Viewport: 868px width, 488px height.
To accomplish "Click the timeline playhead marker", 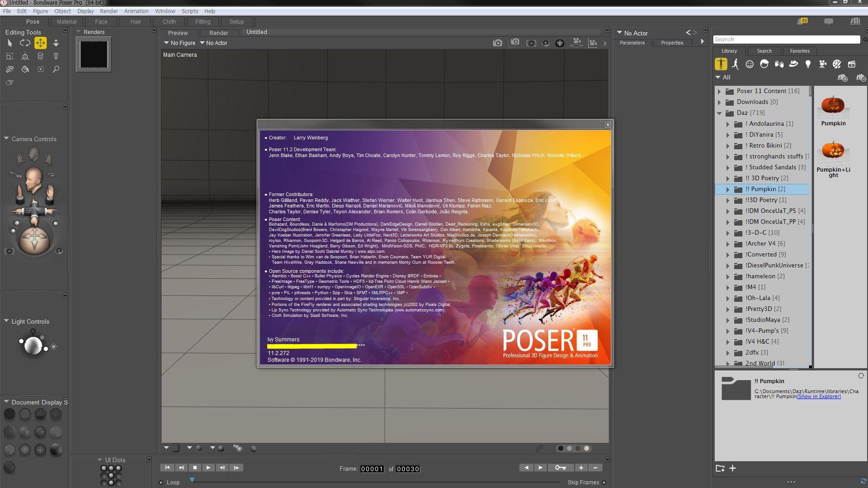I will point(192,479).
